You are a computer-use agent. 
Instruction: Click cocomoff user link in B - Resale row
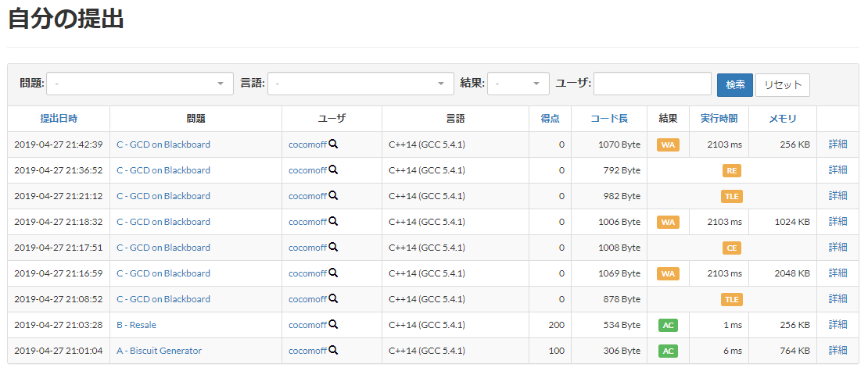tap(308, 325)
